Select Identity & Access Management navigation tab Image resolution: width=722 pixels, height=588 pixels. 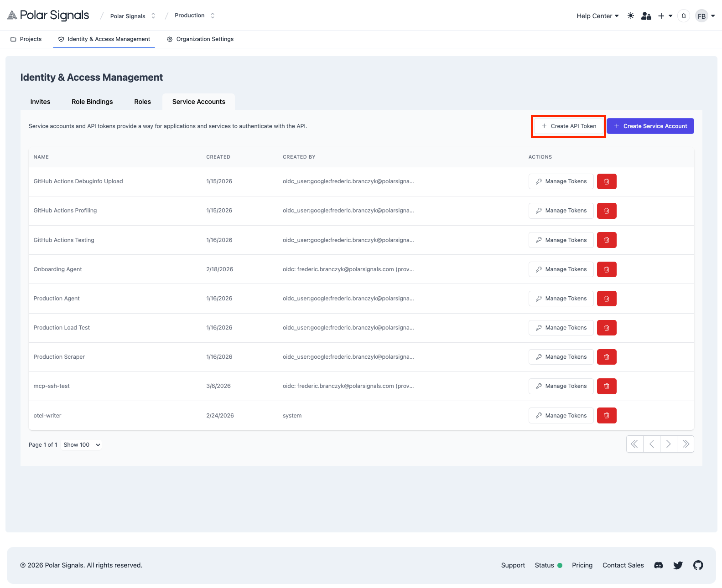(104, 39)
